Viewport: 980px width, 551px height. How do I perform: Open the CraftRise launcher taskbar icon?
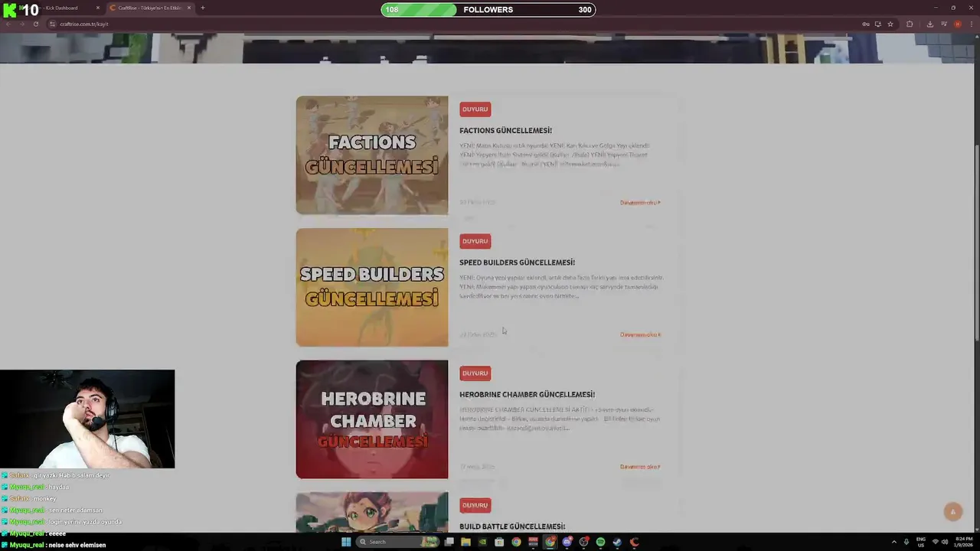click(634, 542)
